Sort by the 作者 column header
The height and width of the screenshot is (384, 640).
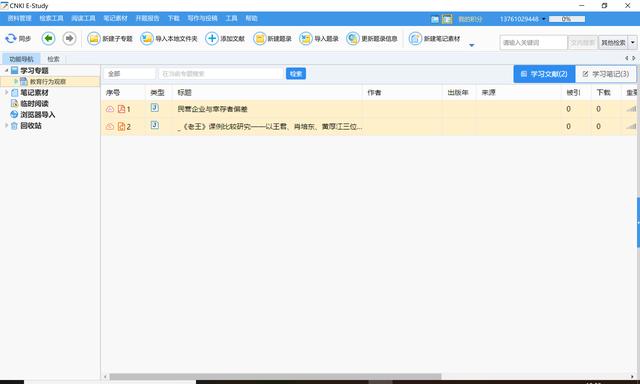point(402,93)
